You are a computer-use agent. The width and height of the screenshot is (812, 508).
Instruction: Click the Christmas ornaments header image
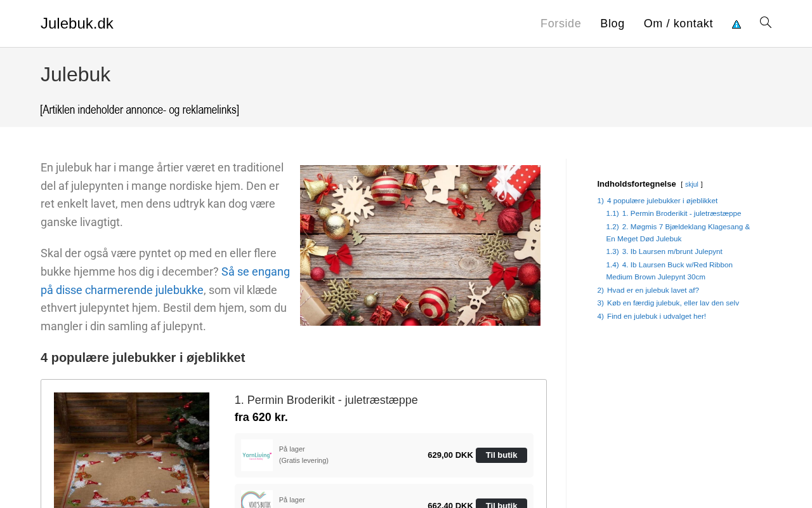click(420, 245)
